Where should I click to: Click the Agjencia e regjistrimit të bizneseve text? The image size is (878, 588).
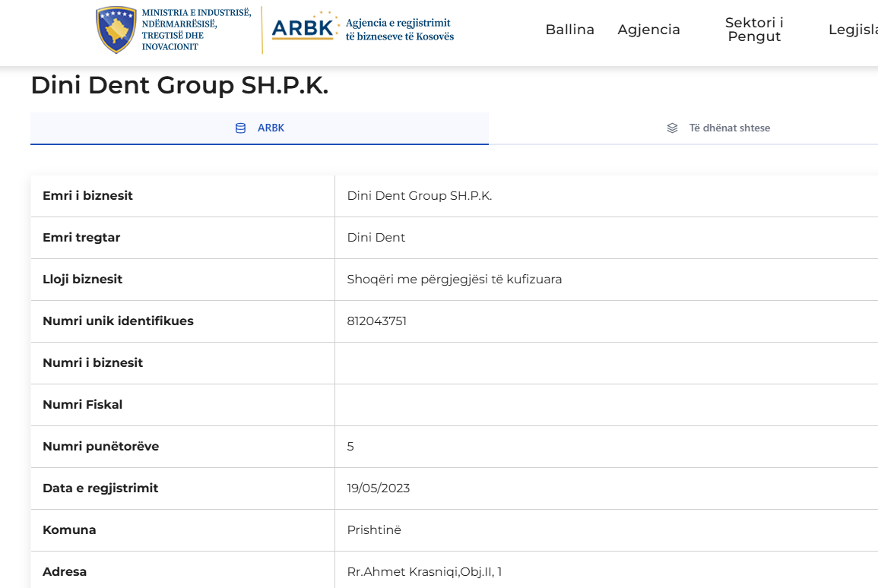coord(399,30)
